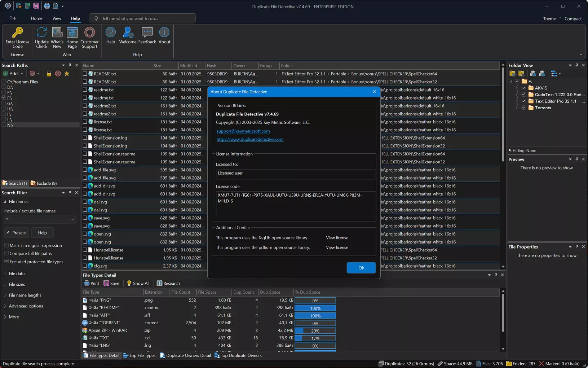Switch to Top File Types tab
This screenshot has width=588, height=368.
click(139, 355)
